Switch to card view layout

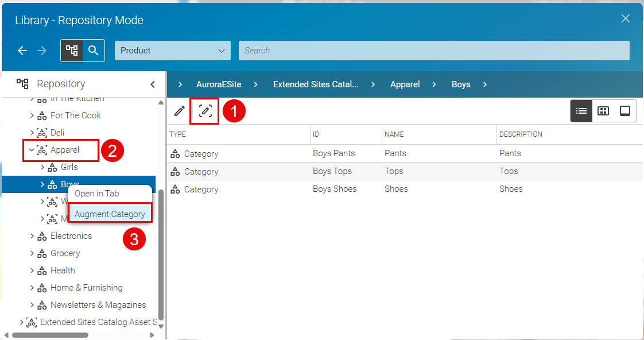[624, 110]
